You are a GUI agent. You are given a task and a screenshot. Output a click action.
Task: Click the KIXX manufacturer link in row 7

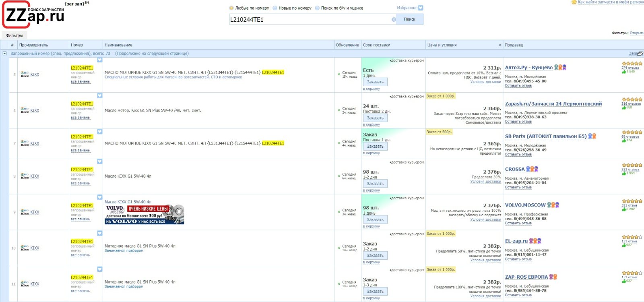point(35,143)
